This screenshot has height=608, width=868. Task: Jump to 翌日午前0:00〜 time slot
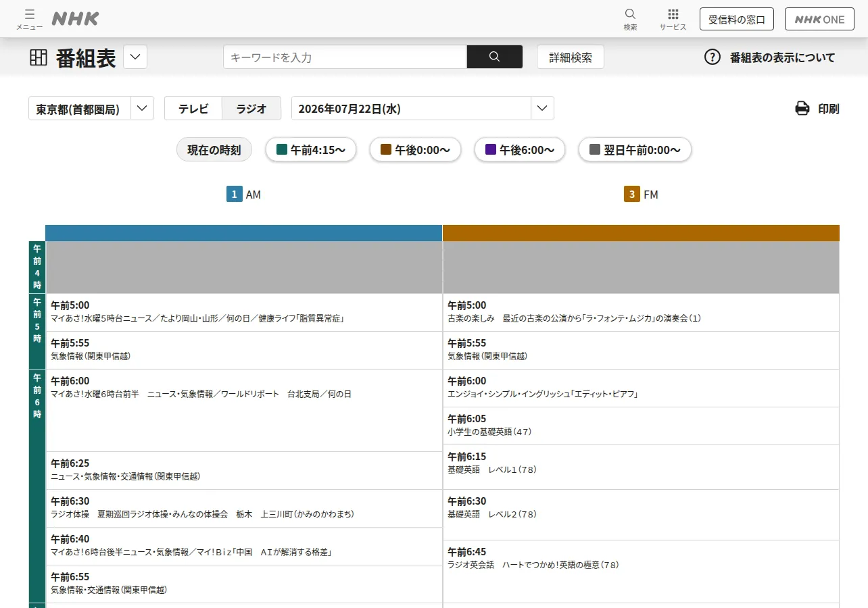point(635,150)
